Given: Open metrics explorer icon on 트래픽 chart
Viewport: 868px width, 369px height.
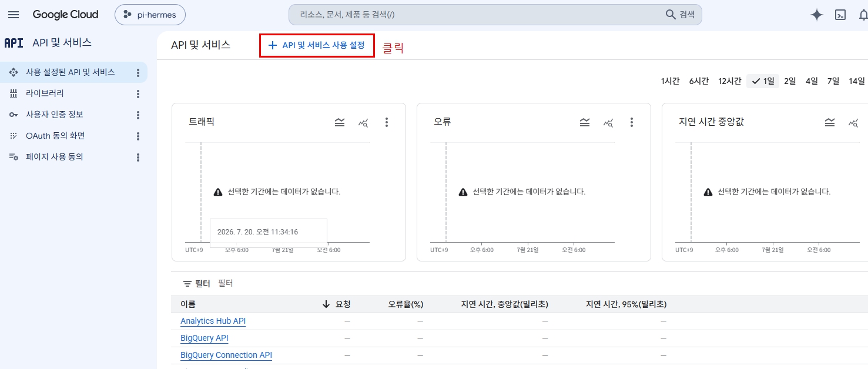Looking at the screenshot, I should 363,122.
